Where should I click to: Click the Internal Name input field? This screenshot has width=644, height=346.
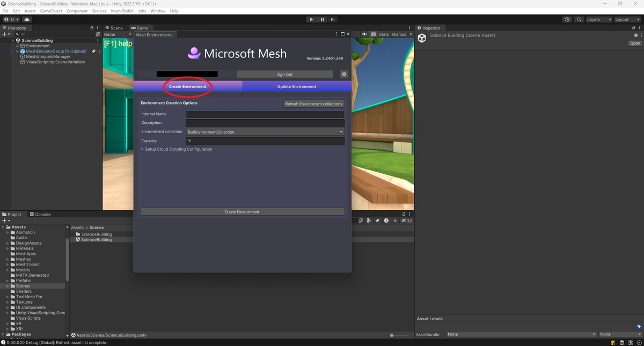coord(265,114)
